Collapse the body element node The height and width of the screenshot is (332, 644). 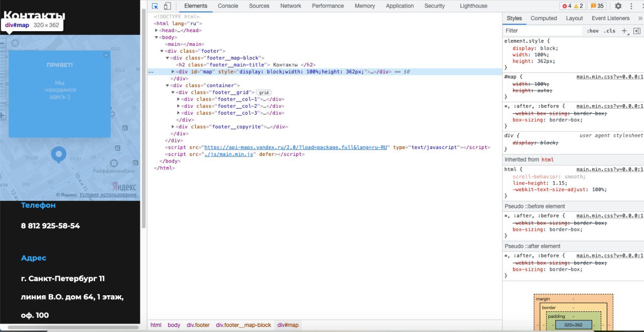(156, 37)
